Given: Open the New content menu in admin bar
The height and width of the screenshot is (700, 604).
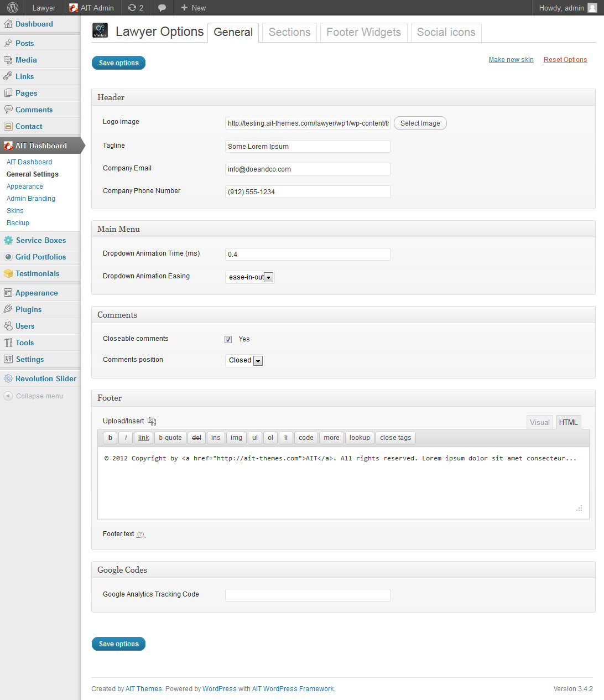Looking at the screenshot, I should click(x=193, y=8).
